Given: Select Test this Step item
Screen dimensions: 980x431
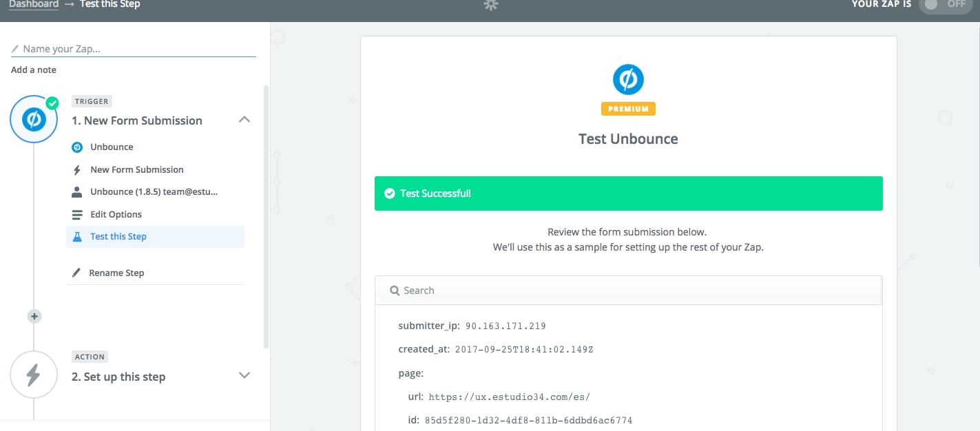Looking at the screenshot, I should coord(156,237).
